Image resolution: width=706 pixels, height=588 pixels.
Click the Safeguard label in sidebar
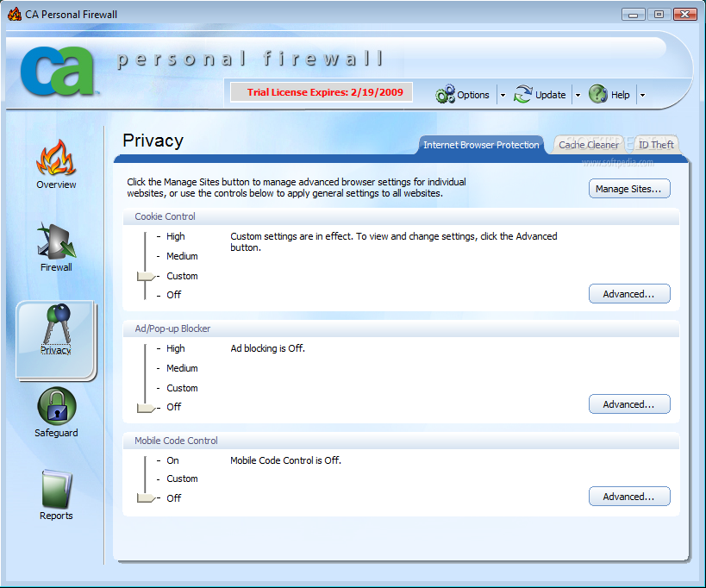[x=56, y=433]
